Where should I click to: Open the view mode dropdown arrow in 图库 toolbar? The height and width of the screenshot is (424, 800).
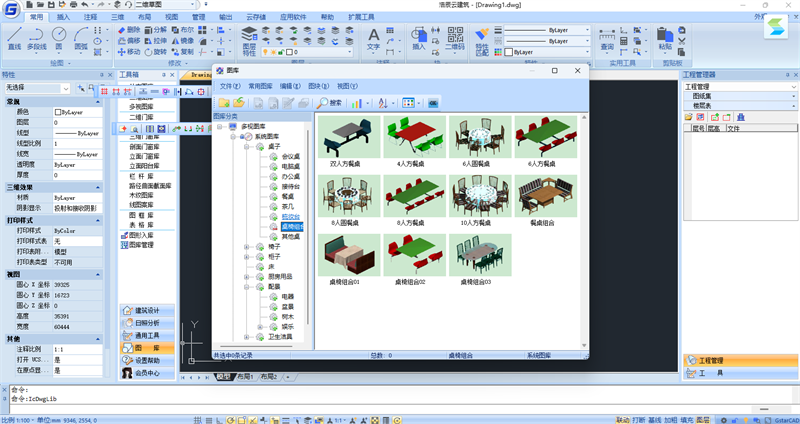(x=419, y=103)
